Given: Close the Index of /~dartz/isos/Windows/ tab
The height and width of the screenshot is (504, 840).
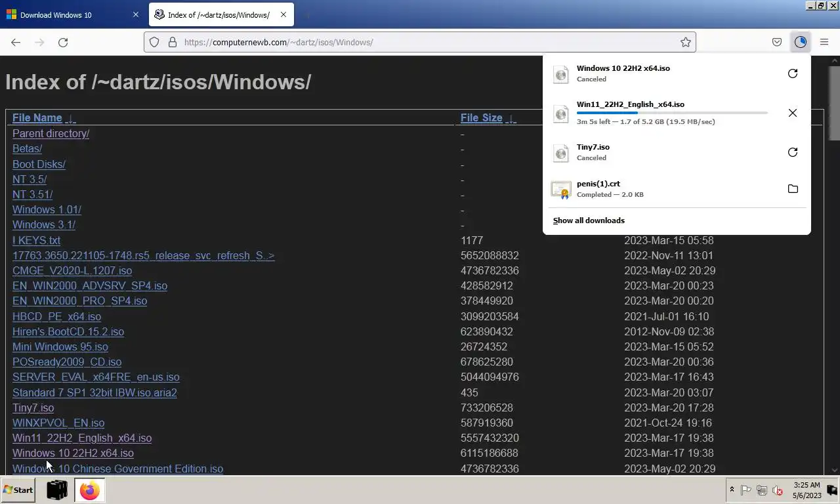Looking at the screenshot, I should point(283,14).
